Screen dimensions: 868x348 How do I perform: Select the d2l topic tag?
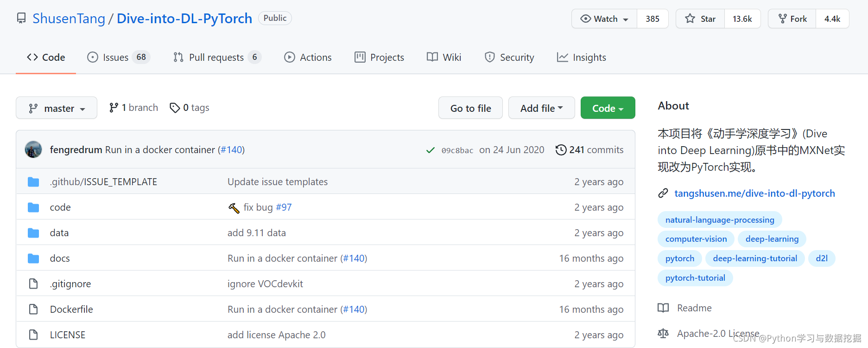(822, 258)
